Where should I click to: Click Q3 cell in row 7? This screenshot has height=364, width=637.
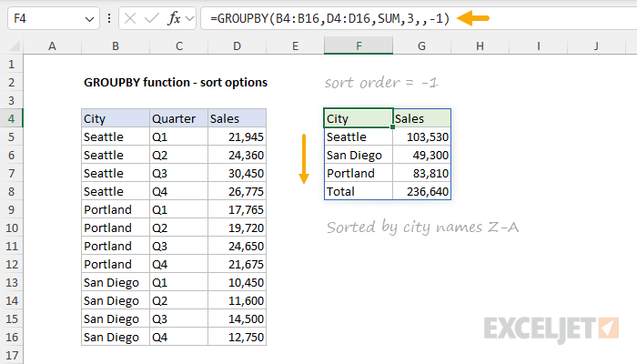178,174
